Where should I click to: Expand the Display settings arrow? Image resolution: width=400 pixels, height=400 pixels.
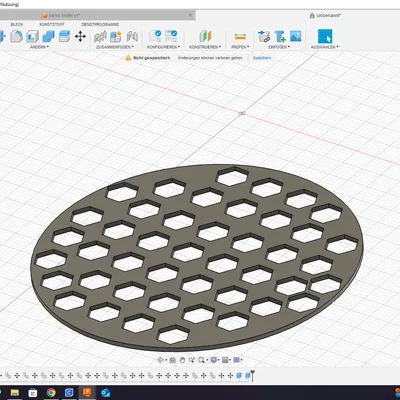pos(219,360)
